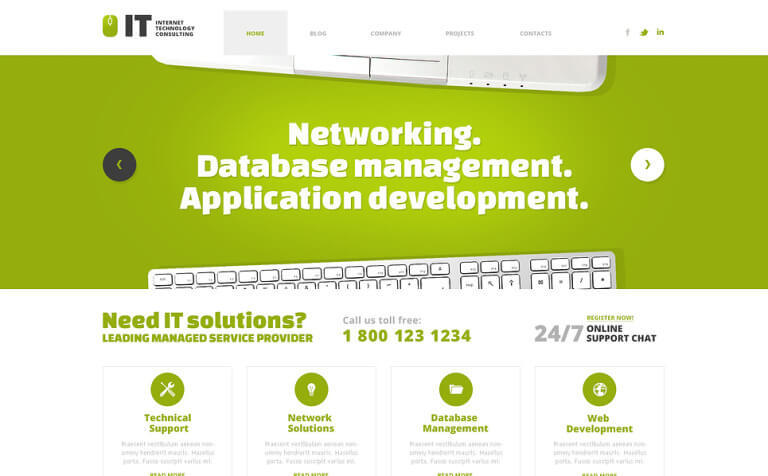The width and height of the screenshot is (768, 476).
Task: Click the Technical Support wrench icon
Action: tap(168, 389)
